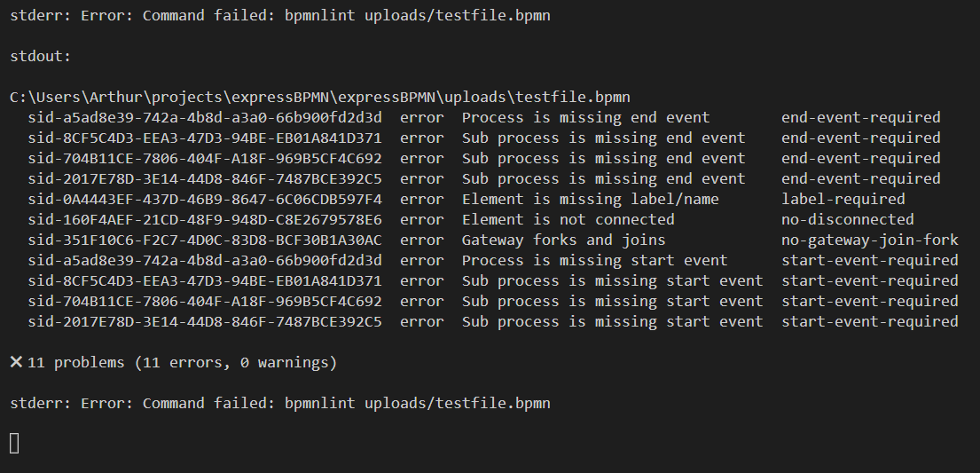Click the no-gateway-join-fork rule name

pyautogui.click(x=869, y=240)
